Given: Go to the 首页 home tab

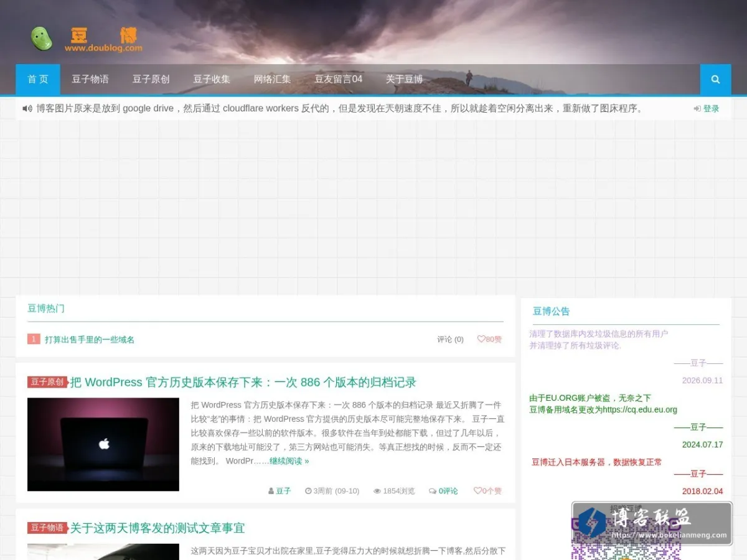Looking at the screenshot, I should click(x=38, y=80).
